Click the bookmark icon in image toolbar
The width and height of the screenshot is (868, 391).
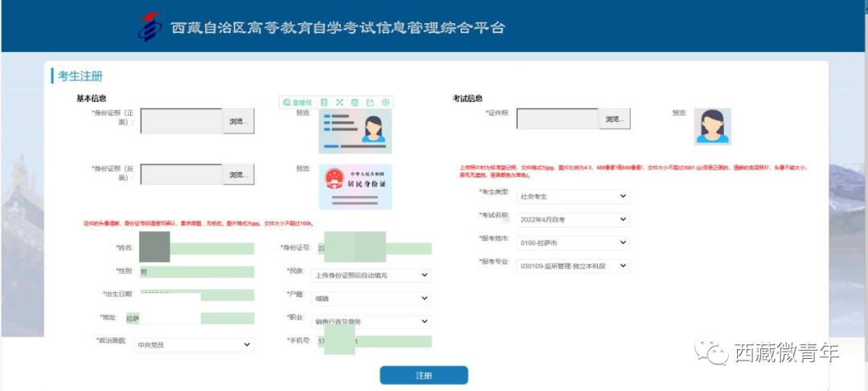(x=324, y=103)
